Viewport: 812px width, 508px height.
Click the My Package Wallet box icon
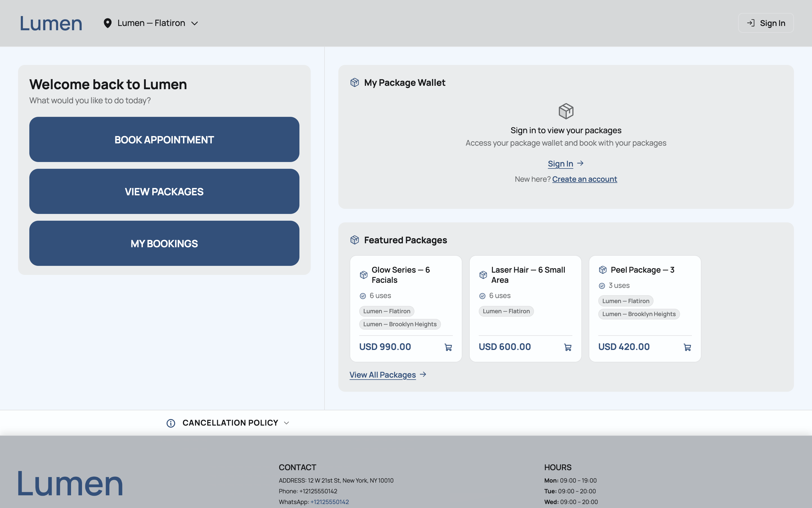pos(355,82)
